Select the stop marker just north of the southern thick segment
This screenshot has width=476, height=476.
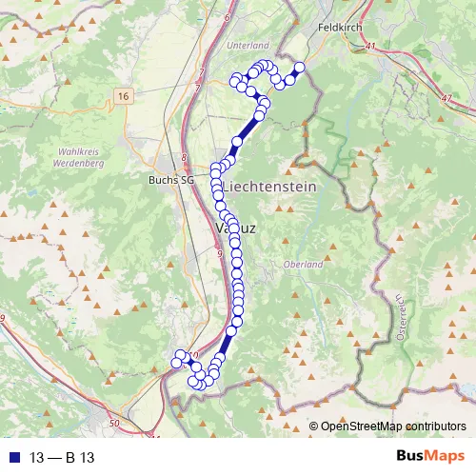(x=231, y=330)
